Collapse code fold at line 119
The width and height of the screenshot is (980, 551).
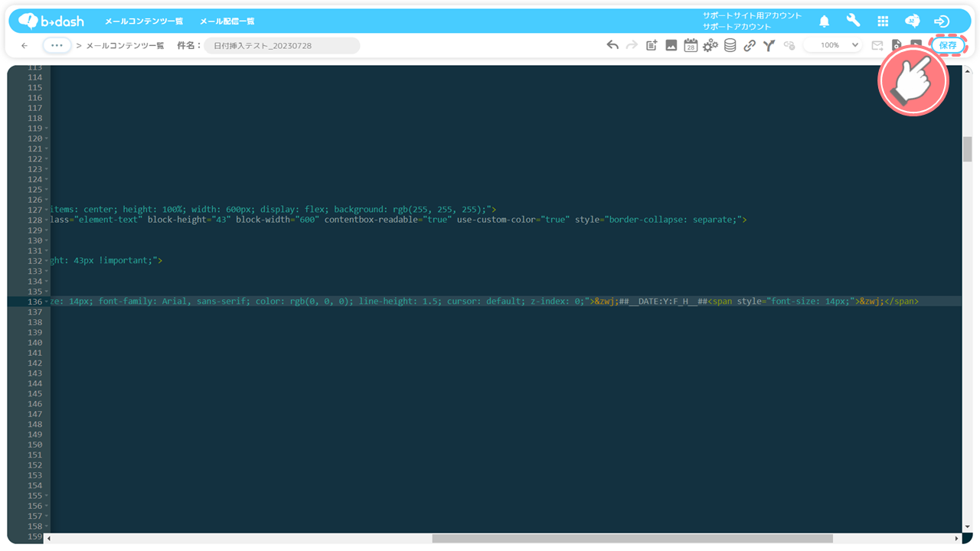47,129
